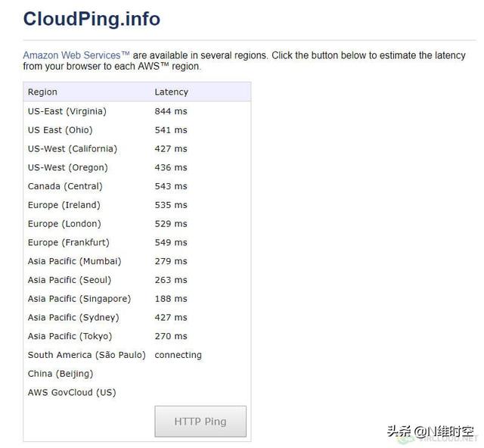Select the China (Beijing) region row
Screen dimensions: 484x448
[60, 374]
